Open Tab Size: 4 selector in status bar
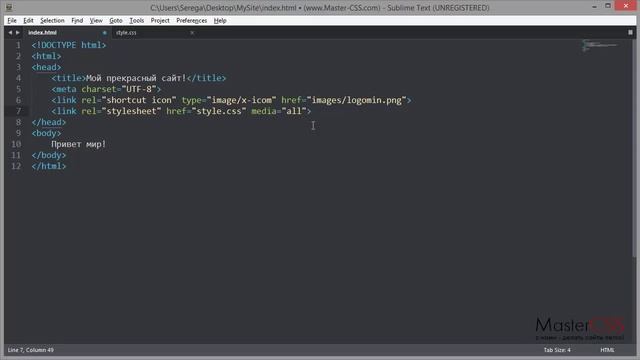Screen dimensions: 640x360 click(557, 350)
